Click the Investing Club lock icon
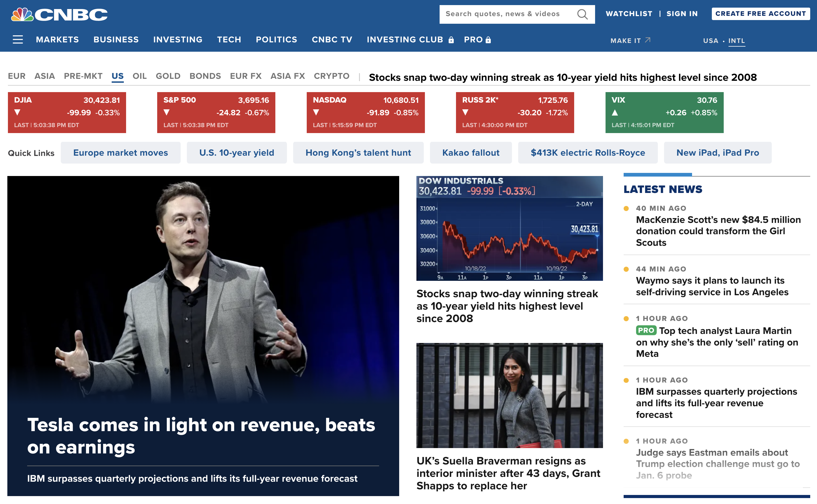The image size is (817, 504). pyautogui.click(x=451, y=40)
